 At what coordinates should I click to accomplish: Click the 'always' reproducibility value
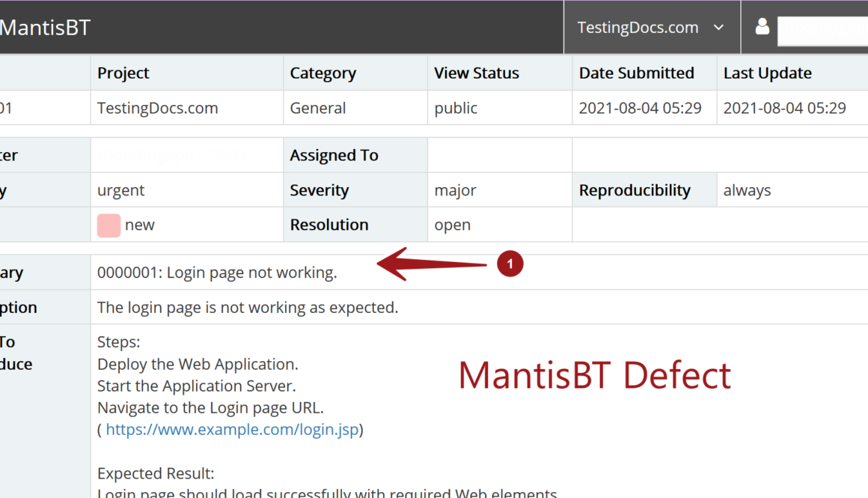747,190
